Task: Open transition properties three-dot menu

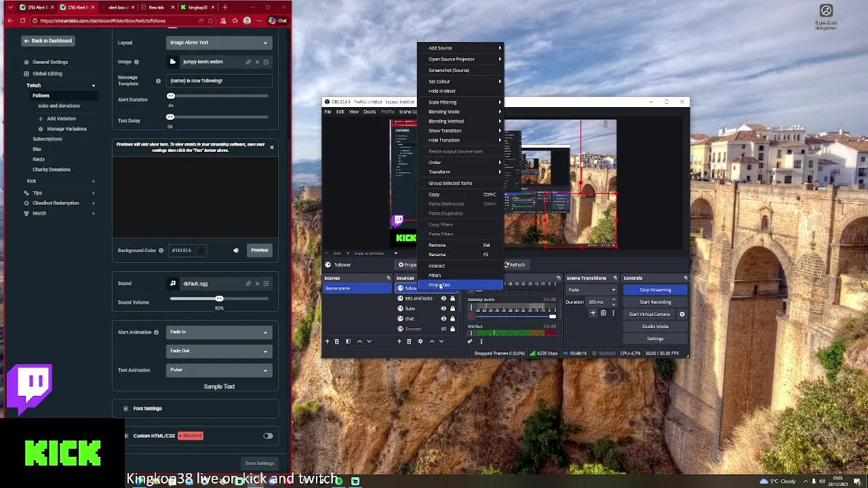Action: coord(613,313)
